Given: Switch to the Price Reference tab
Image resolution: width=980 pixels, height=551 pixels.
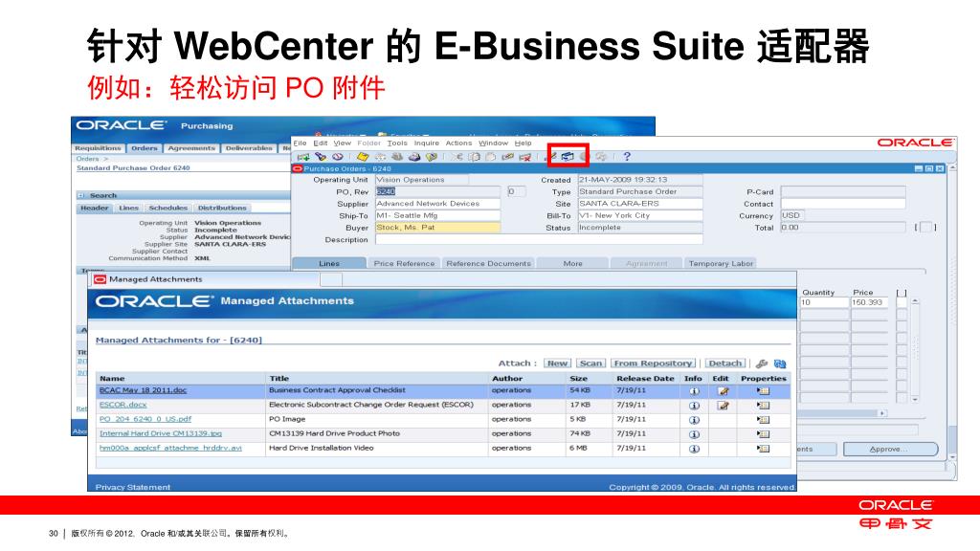Looking at the screenshot, I should (404, 264).
